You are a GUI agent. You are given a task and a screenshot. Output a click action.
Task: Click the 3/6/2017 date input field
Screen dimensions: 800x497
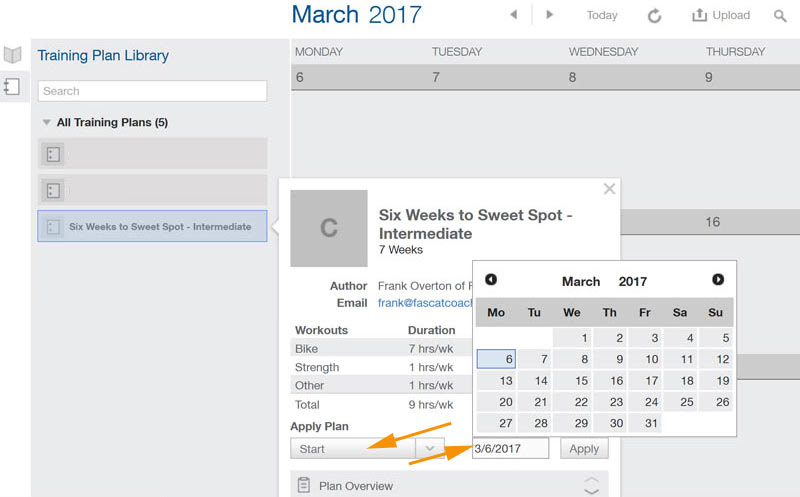(x=511, y=449)
